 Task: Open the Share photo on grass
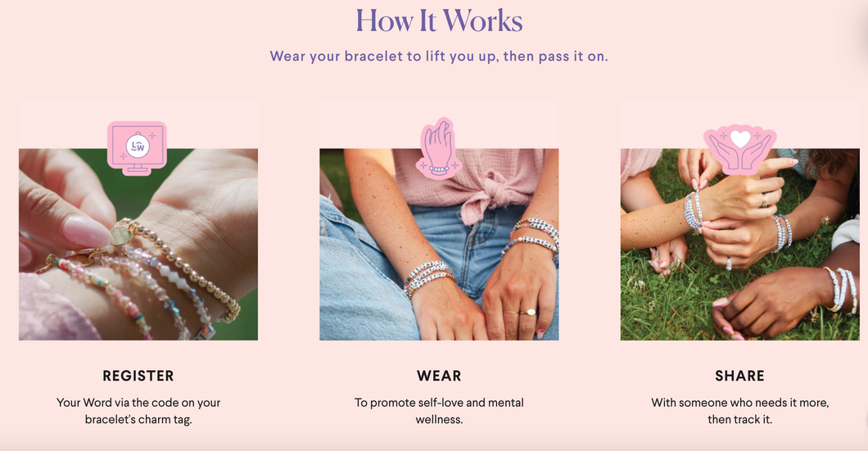740,244
